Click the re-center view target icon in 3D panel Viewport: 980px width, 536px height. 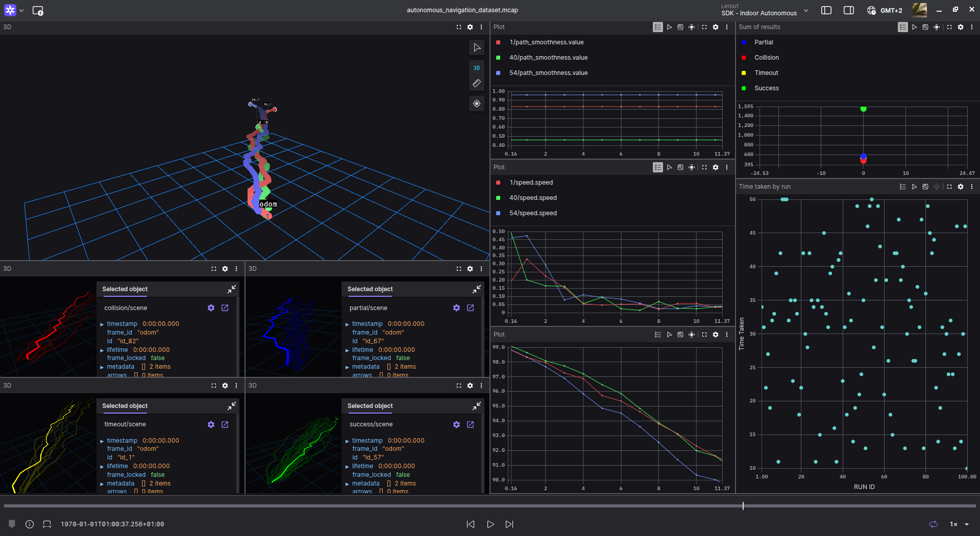[x=476, y=104]
